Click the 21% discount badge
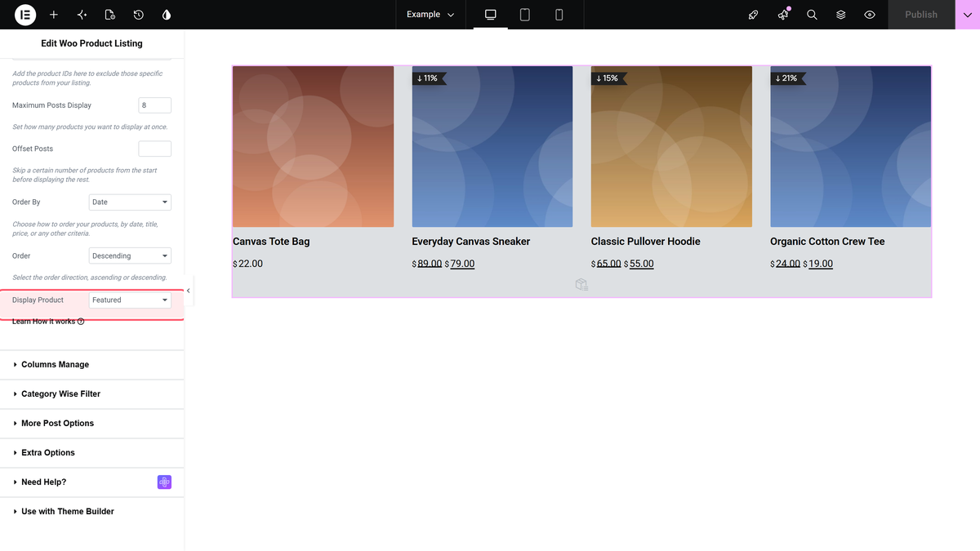 click(x=787, y=78)
